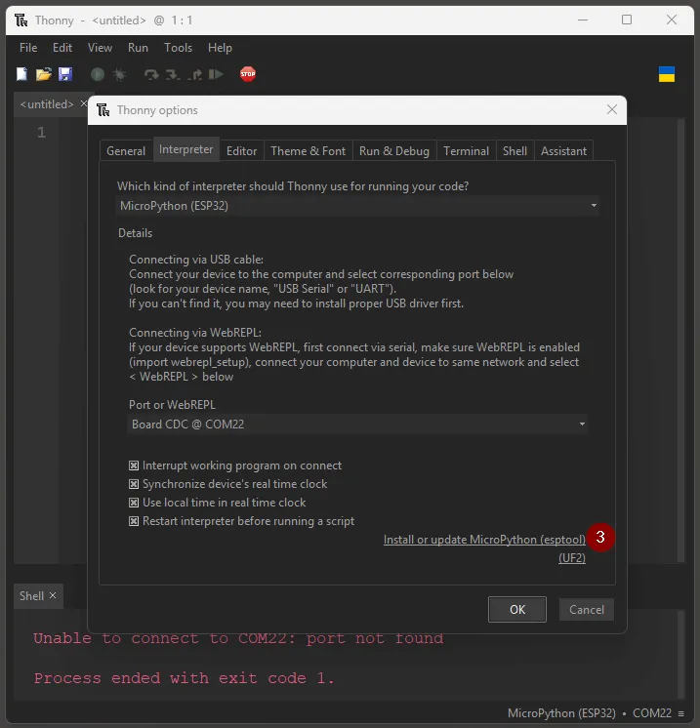Minimize the Thonny window
This screenshot has width=700, height=728.
click(x=583, y=20)
